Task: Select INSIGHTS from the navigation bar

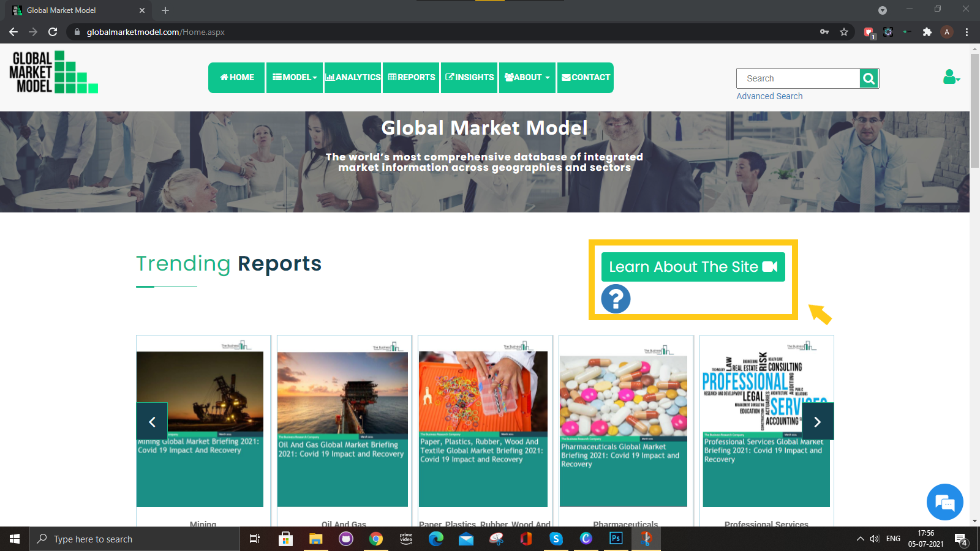Action: click(x=469, y=78)
